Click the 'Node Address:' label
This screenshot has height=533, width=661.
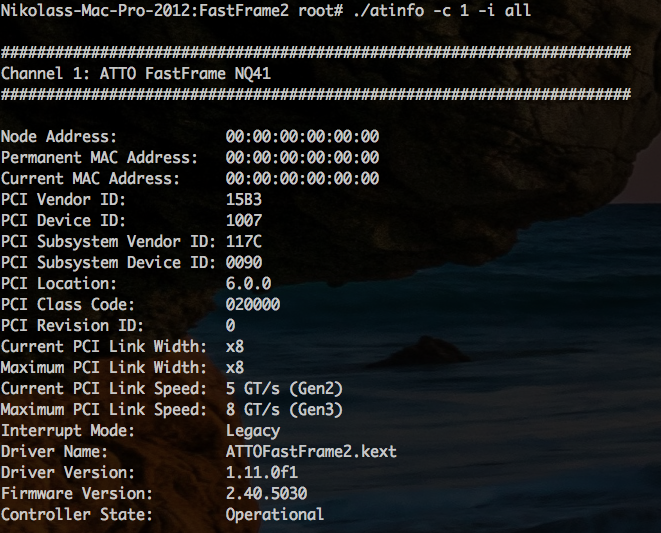pos(59,137)
